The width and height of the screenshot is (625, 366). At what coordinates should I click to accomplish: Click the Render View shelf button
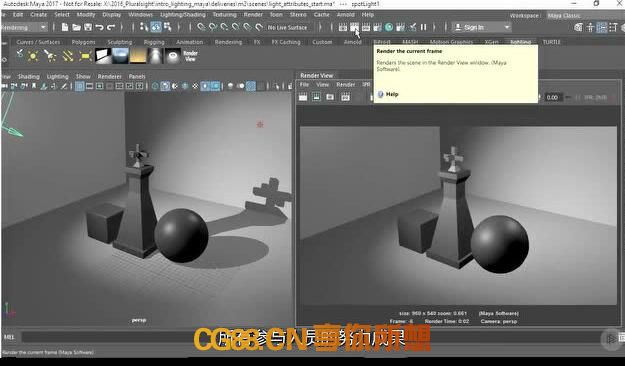coord(190,56)
